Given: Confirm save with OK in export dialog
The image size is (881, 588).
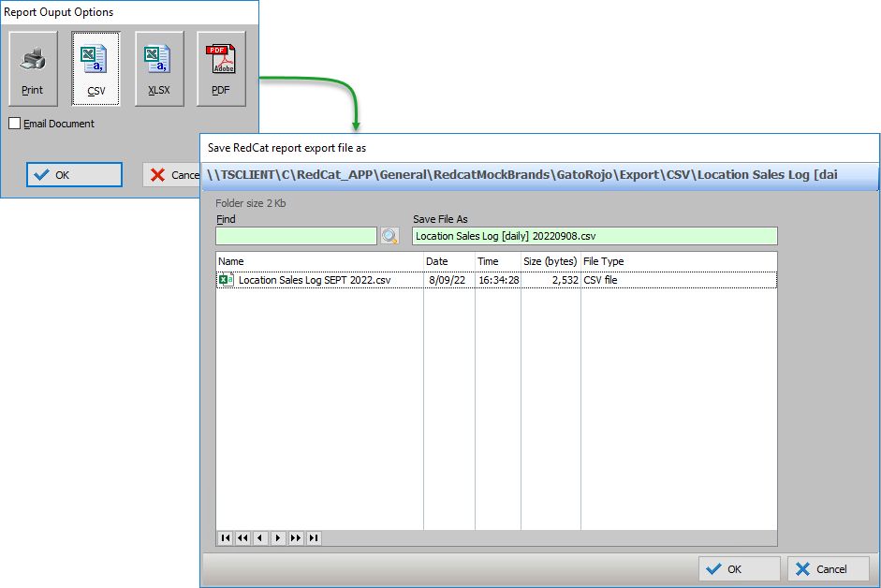Looking at the screenshot, I should (739, 568).
